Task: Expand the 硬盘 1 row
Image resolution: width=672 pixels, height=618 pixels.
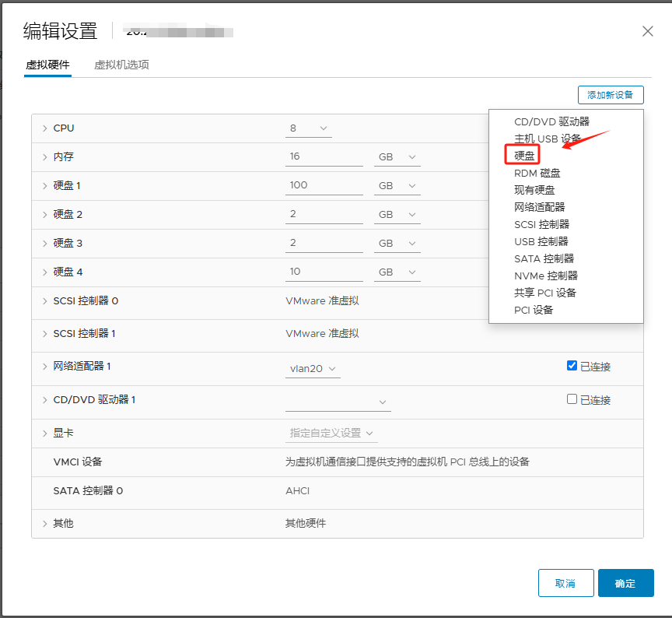Action: coord(44,186)
